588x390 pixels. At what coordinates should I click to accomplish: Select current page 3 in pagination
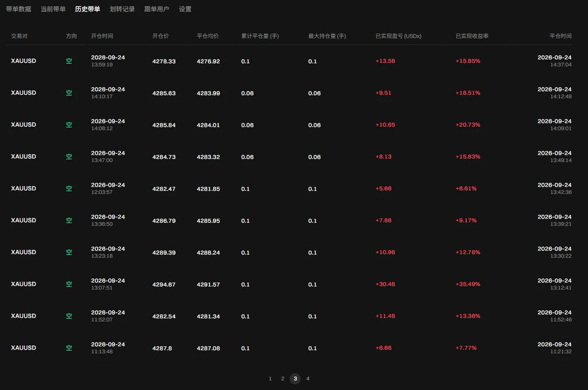[295, 379]
